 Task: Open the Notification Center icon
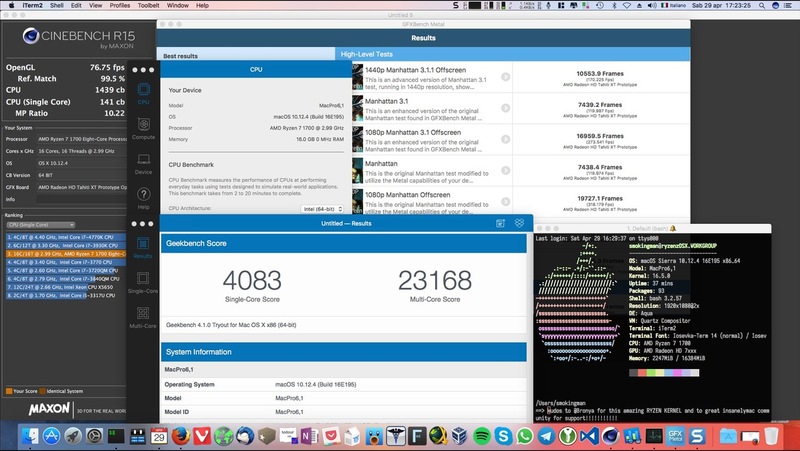(789, 5)
